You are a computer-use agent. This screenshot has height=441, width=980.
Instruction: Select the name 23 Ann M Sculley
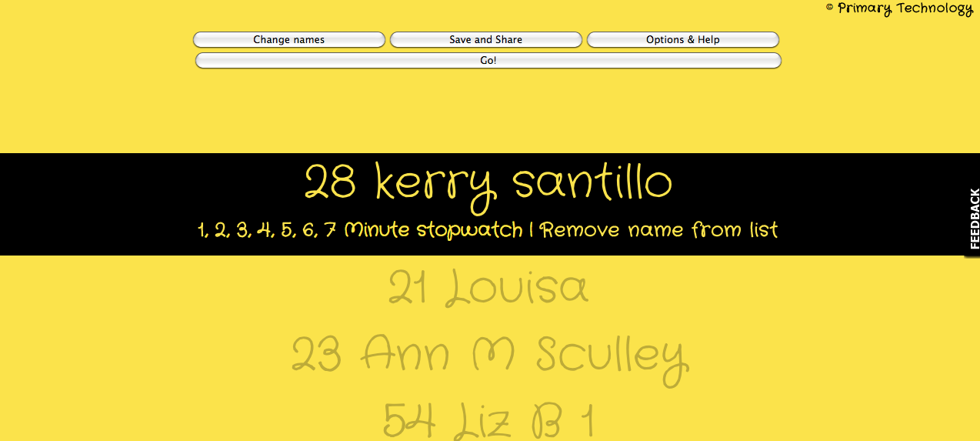(x=489, y=356)
